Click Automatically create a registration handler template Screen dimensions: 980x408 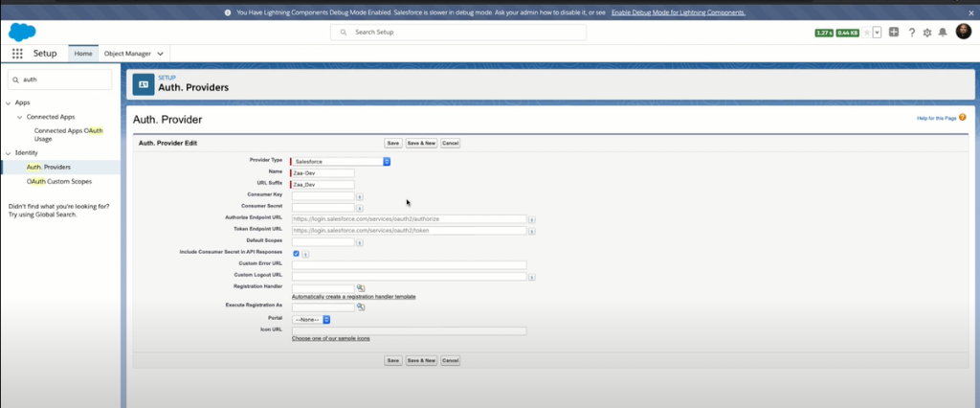coord(353,297)
